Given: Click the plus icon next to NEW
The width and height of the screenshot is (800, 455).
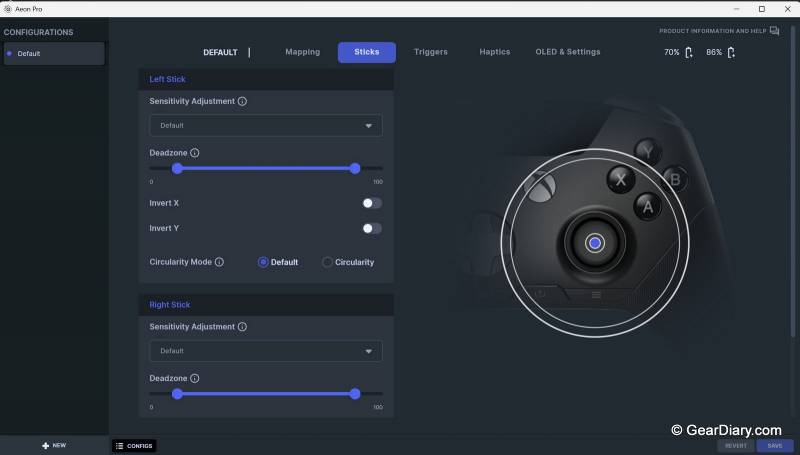Looking at the screenshot, I should click(x=45, y=445).
